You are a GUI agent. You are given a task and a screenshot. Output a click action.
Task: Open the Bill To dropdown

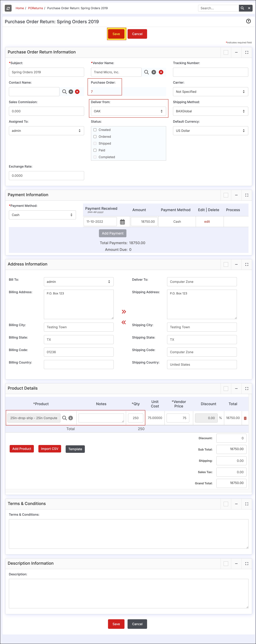point(79,282)
